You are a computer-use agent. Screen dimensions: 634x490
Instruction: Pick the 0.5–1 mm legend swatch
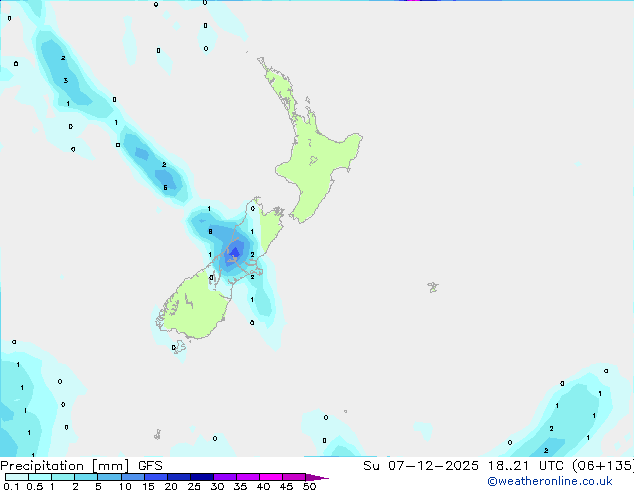[x=40, y=477]
